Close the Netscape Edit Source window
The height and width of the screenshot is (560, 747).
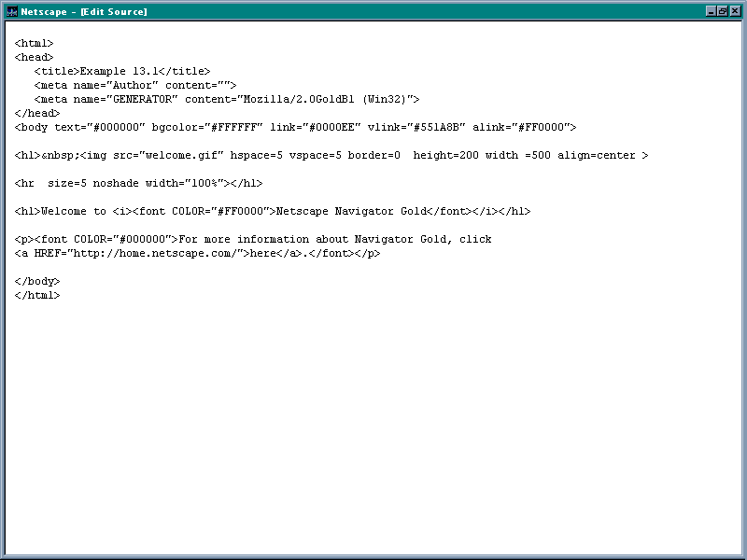[x=734, y=11]
